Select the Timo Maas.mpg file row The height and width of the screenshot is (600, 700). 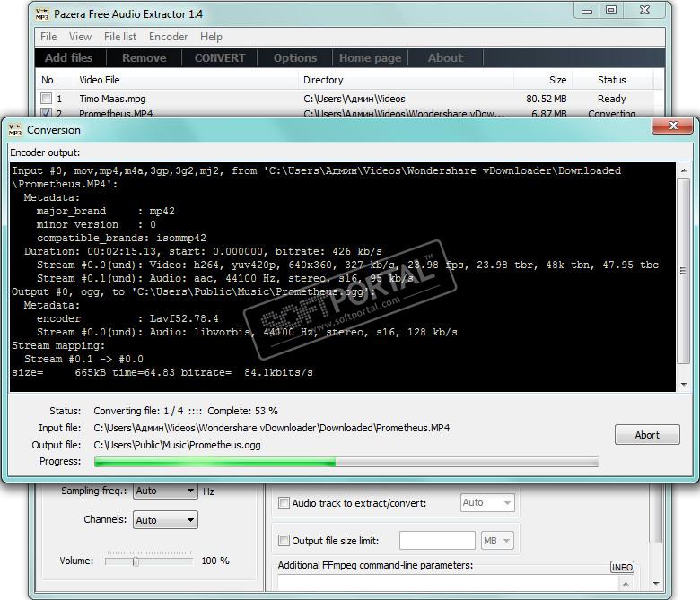click(346, 99)
